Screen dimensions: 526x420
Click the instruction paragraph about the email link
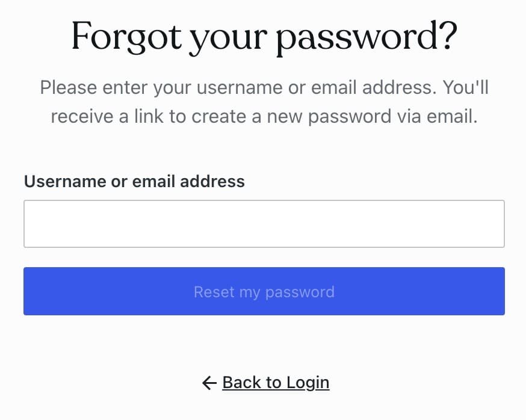264,102
